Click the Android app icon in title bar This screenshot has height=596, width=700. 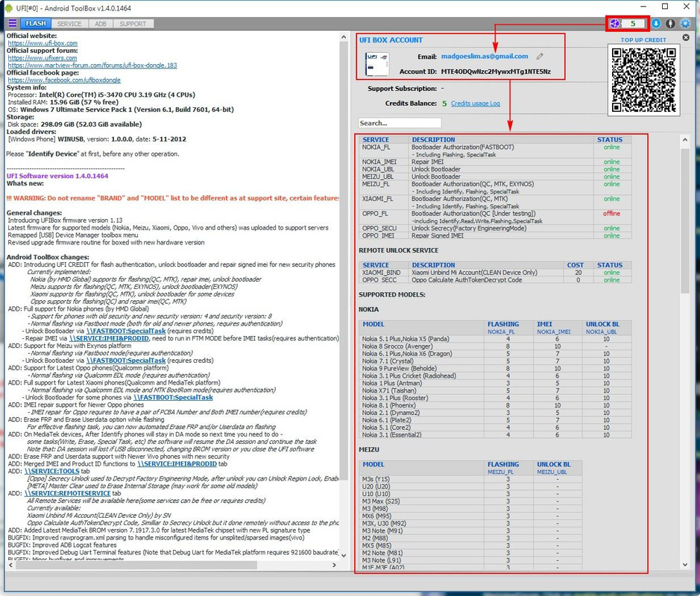(8, 8)
